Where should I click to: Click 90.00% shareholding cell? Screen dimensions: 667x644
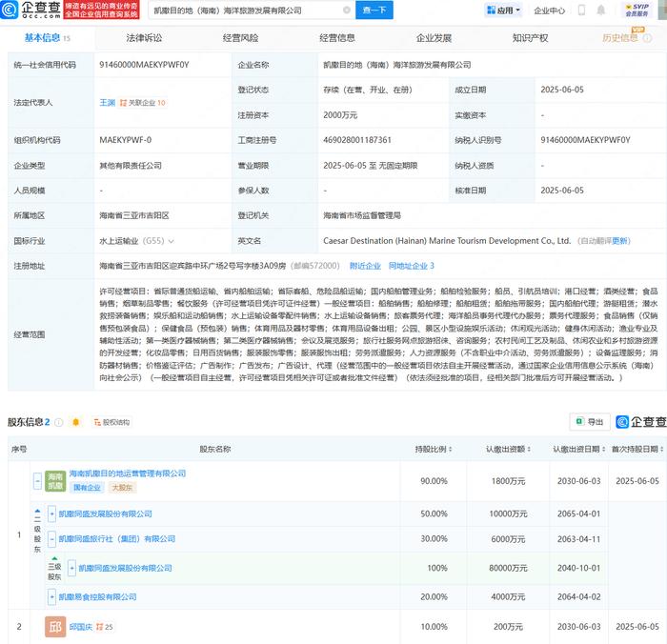(x=434, y=481)
